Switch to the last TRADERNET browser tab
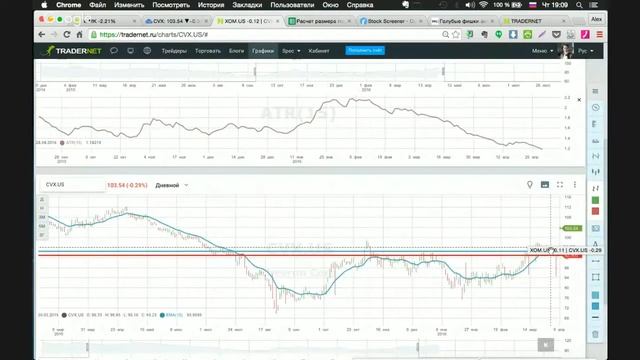The width and height of the screenshot is (640, 360). point(534,21)
